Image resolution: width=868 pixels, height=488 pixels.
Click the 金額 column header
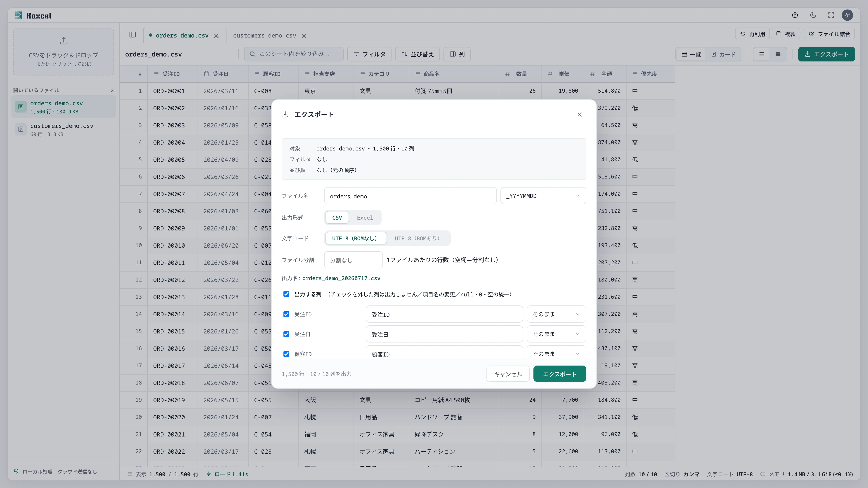pos(605,74)
